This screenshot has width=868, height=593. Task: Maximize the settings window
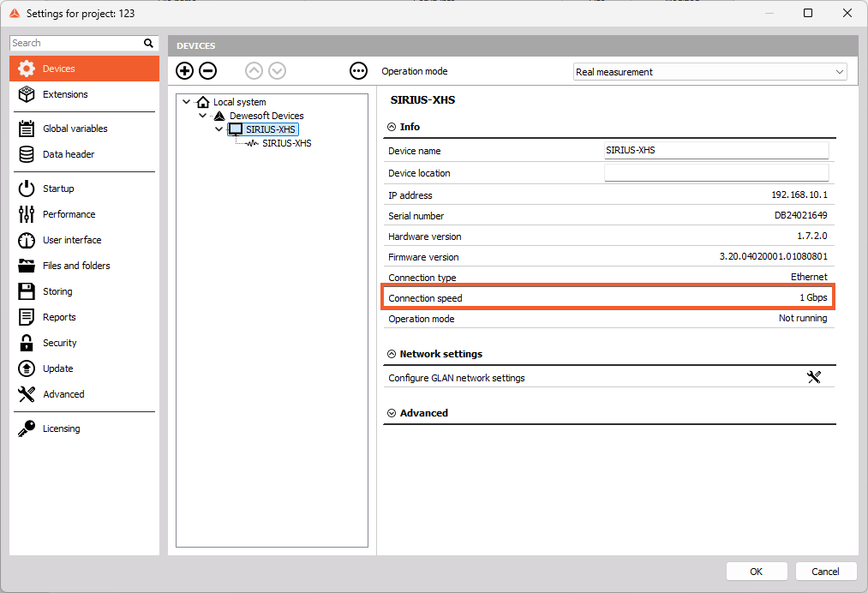tap(808, 13)
